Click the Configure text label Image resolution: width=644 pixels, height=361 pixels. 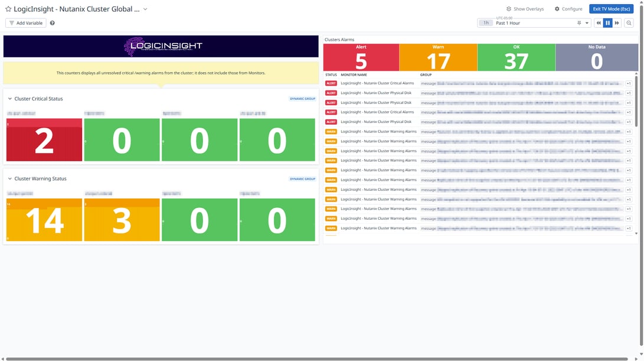coord(572,9)
